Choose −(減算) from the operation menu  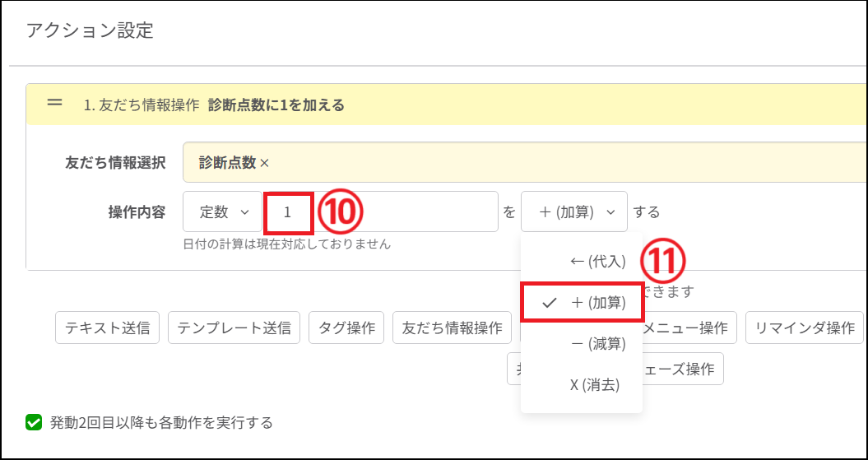pyautogui.click(x=582, y=344)
